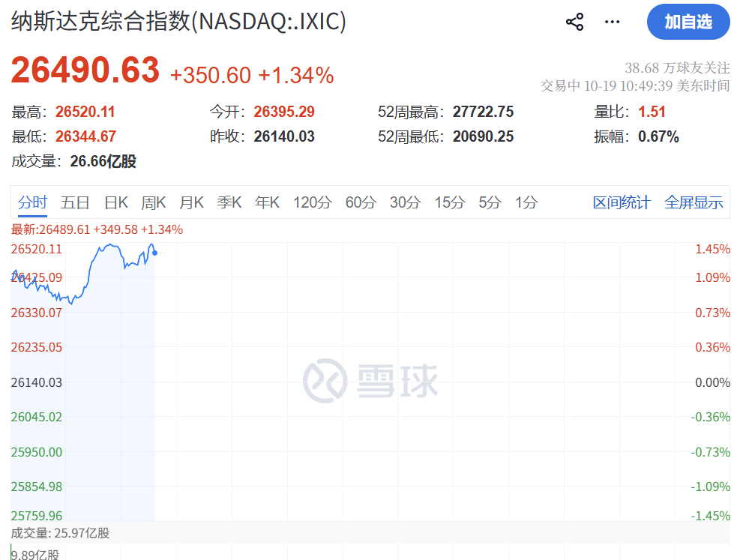This screenshot has width=749, height=560.
Task: Select the 分时 chart tab
Action: pyautogui.click(x=32, y=202)
